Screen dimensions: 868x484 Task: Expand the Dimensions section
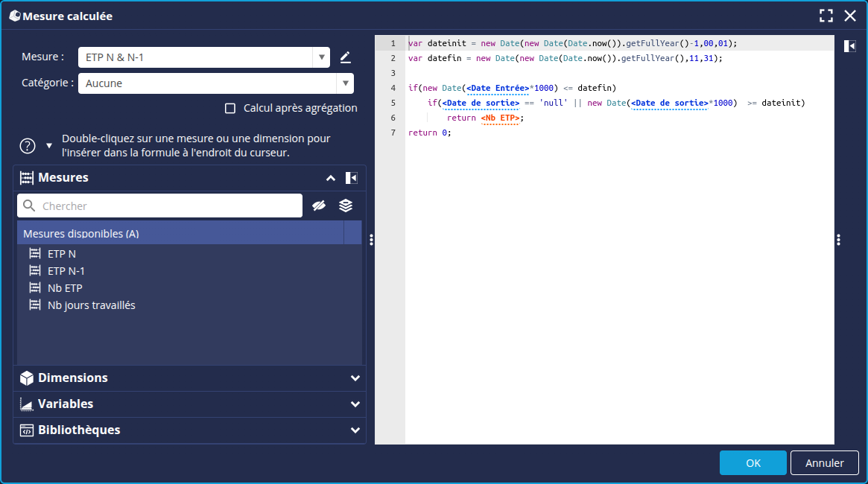(x=355, y=378)
